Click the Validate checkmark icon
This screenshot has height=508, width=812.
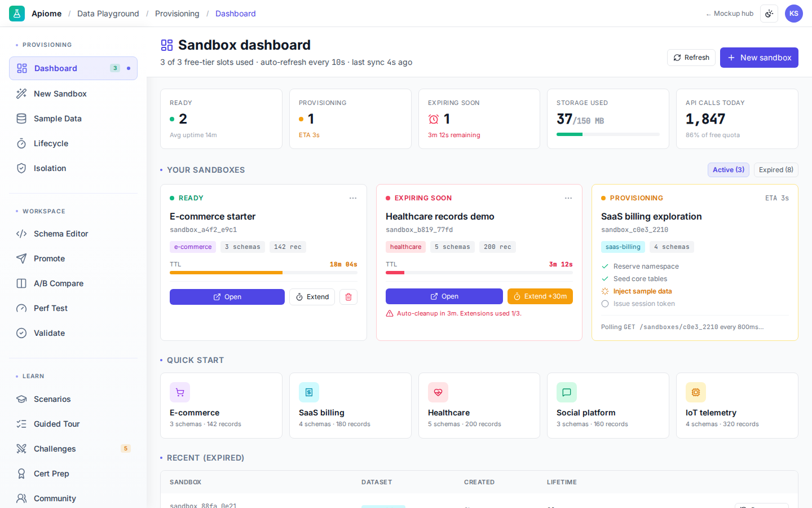(x=21, y=333)
